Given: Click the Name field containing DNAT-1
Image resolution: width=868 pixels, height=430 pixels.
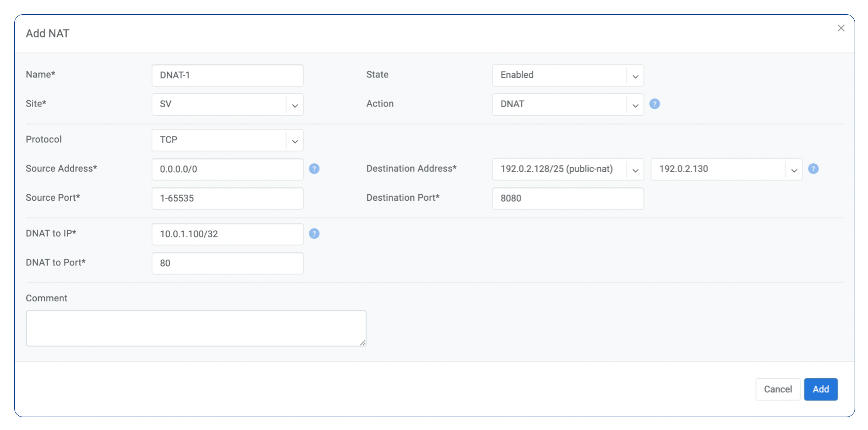Looking at the screenshot, I should (x=227, y=75).
